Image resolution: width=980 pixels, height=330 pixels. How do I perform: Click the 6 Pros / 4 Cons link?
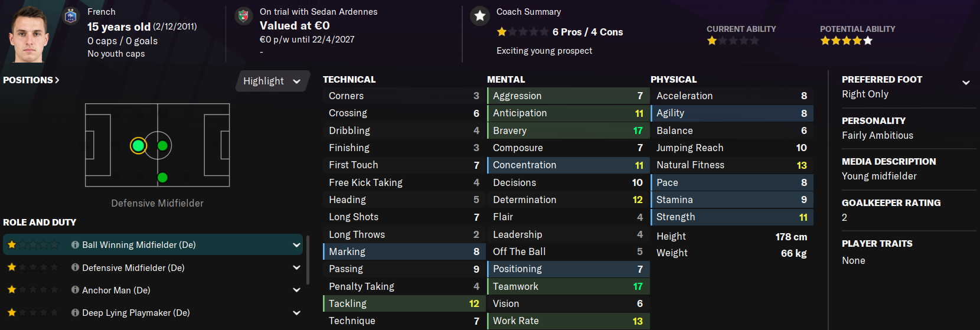pos(587,32)
